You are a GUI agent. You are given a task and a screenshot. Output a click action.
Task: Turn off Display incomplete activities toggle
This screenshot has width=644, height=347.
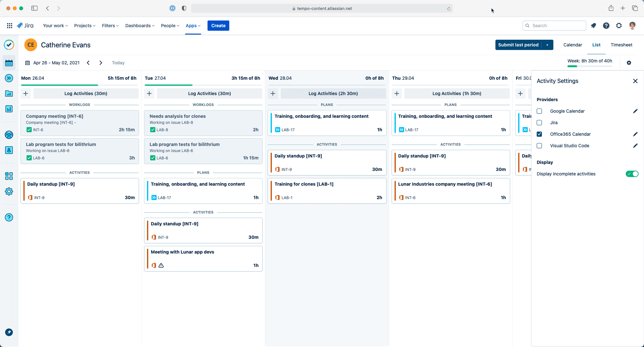(632, 174)
